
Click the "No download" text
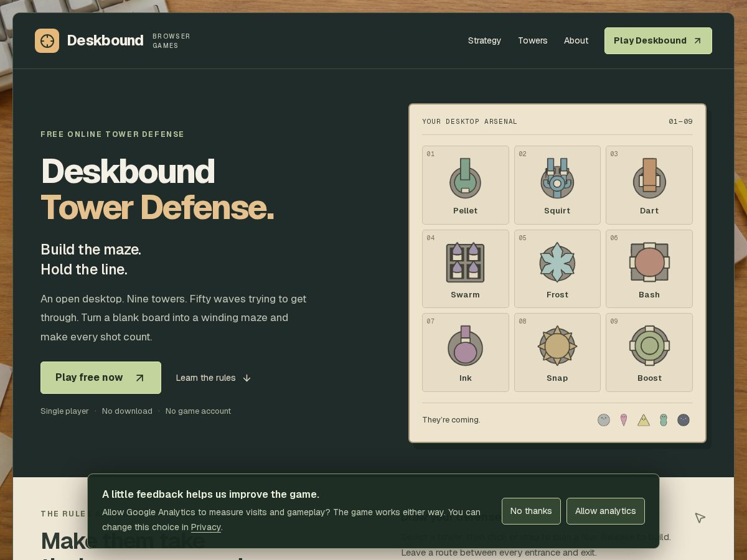[127, 411]
